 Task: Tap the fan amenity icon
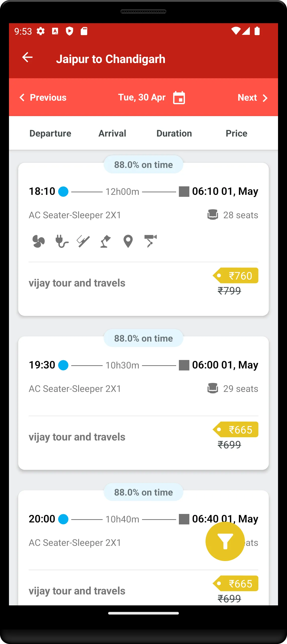point(39,241)
